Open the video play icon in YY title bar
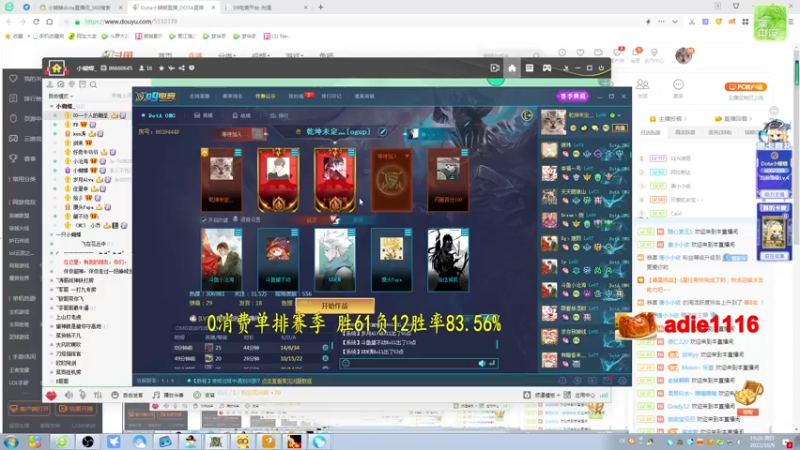 point(494,68)
